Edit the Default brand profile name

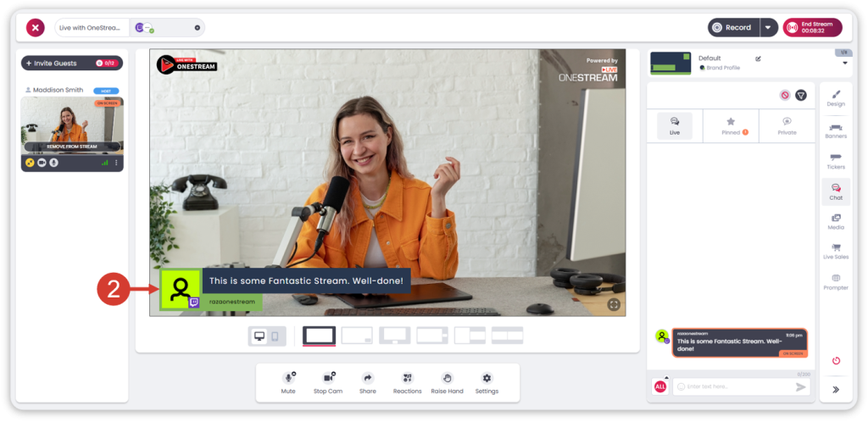(759, 58)
